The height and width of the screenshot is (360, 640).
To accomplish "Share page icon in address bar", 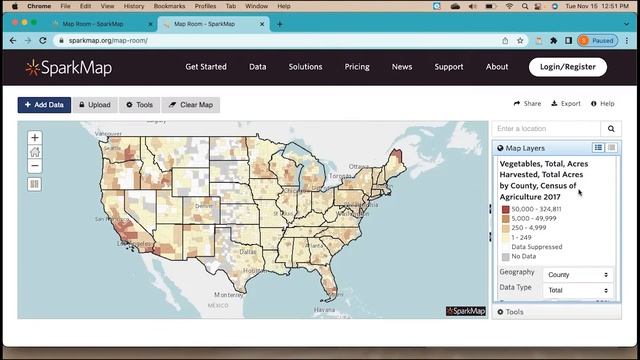I will (505, 40).
